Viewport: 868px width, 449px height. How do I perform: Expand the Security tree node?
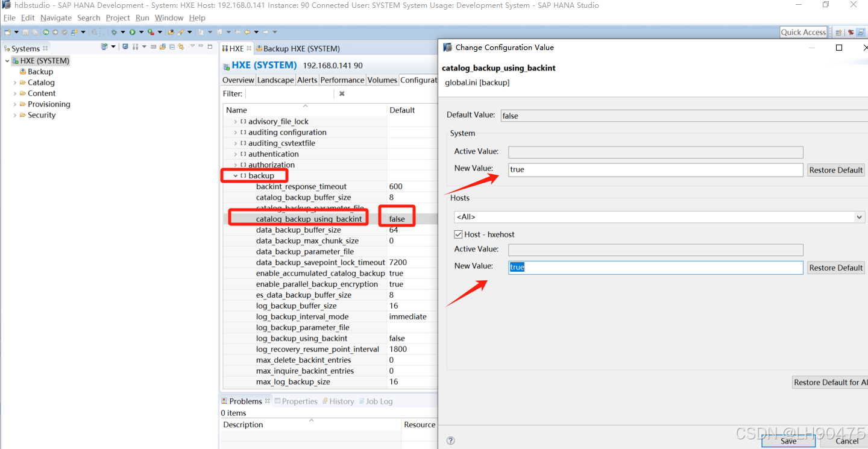[x=15, y=115]
